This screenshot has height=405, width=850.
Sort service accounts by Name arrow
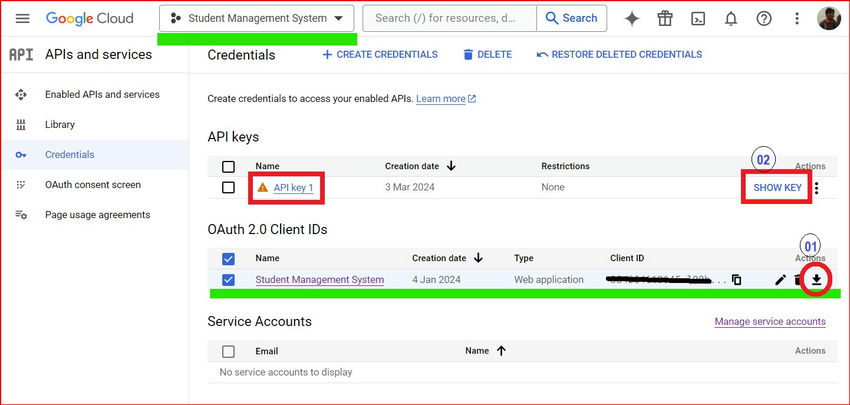pyautogui.click(x=501, y=351)
